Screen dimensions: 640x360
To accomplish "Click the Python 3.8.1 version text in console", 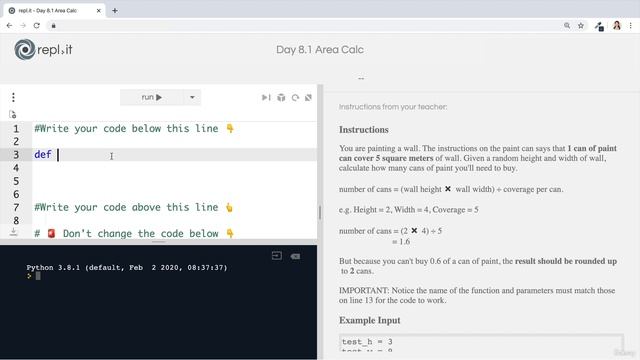I will (x=127, y=268).
